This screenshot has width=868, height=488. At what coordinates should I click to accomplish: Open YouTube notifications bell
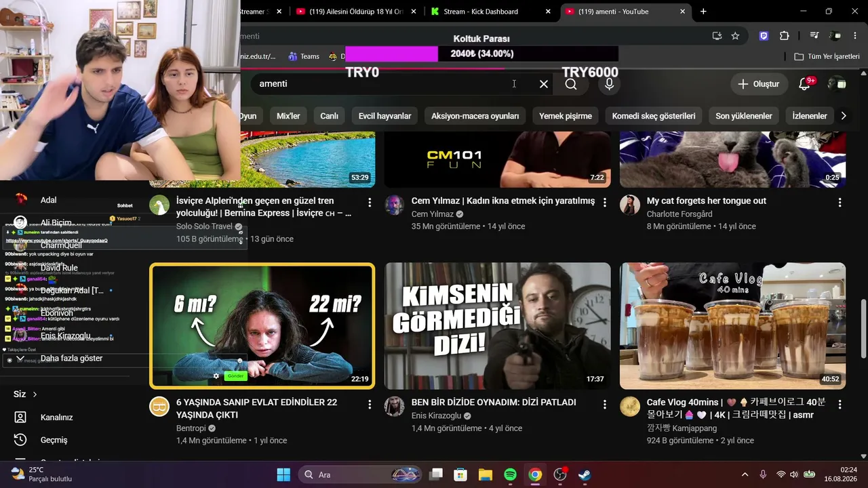[x=805, y=83]
